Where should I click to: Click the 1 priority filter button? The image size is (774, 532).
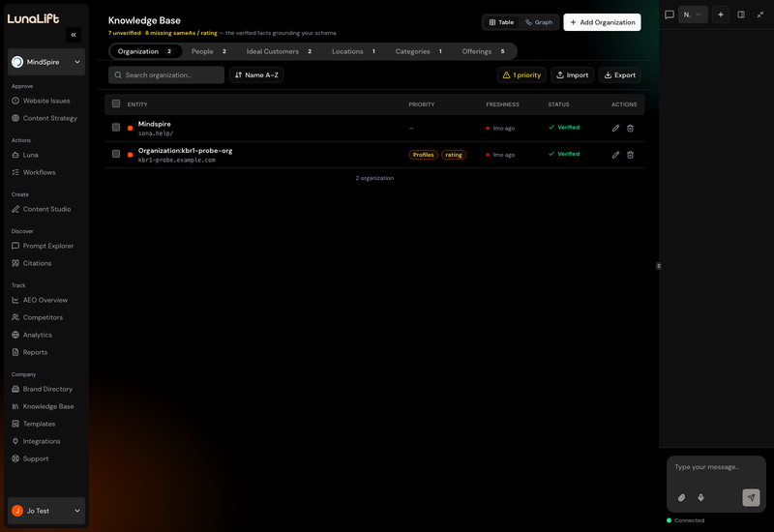(521, 75)
